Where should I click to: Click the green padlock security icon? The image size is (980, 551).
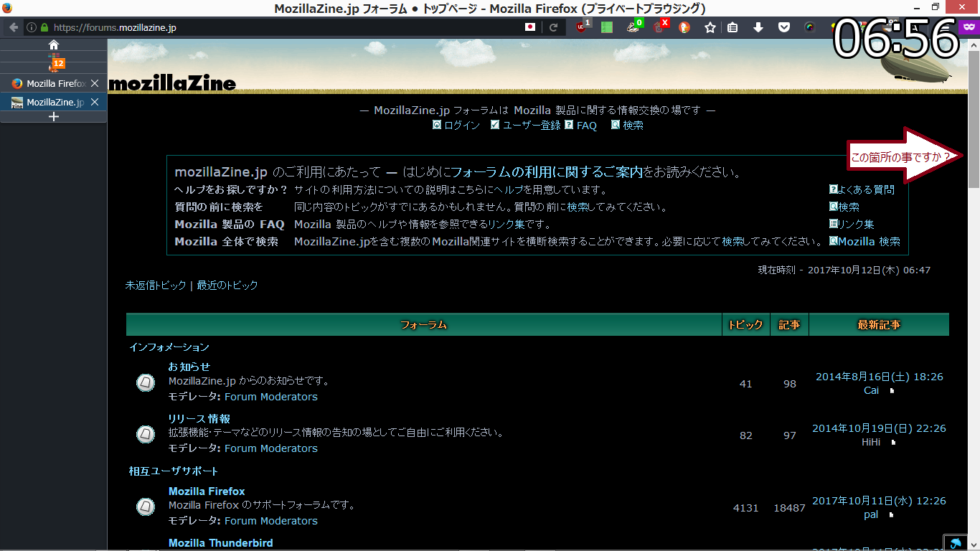(44, 28)
